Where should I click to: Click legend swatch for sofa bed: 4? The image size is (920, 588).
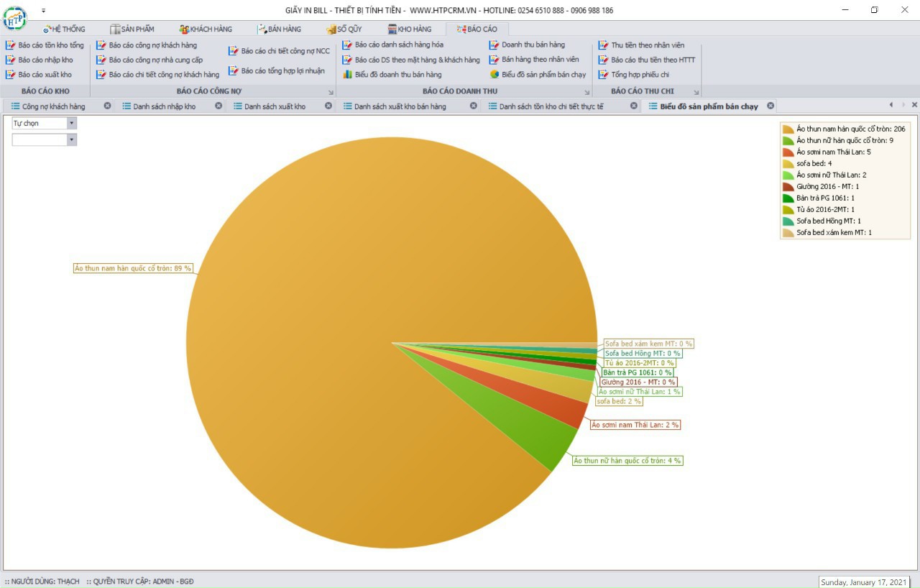click(x=788, y=164)
